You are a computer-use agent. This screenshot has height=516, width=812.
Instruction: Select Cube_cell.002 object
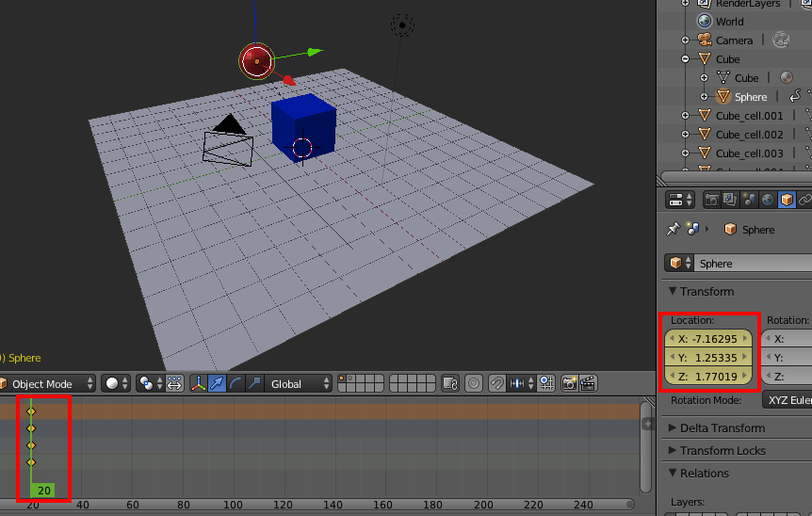pos(749,135)
